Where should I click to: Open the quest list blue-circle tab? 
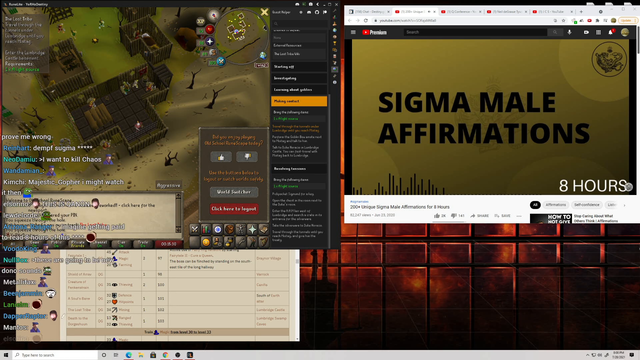click(x=218, y=229)
